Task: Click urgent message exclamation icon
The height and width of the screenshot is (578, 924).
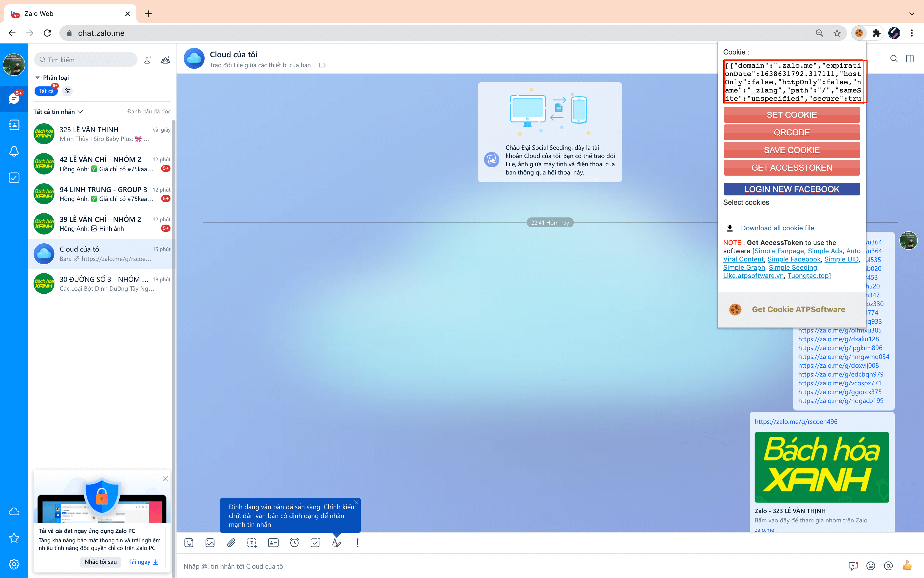Action: [358, 543]
